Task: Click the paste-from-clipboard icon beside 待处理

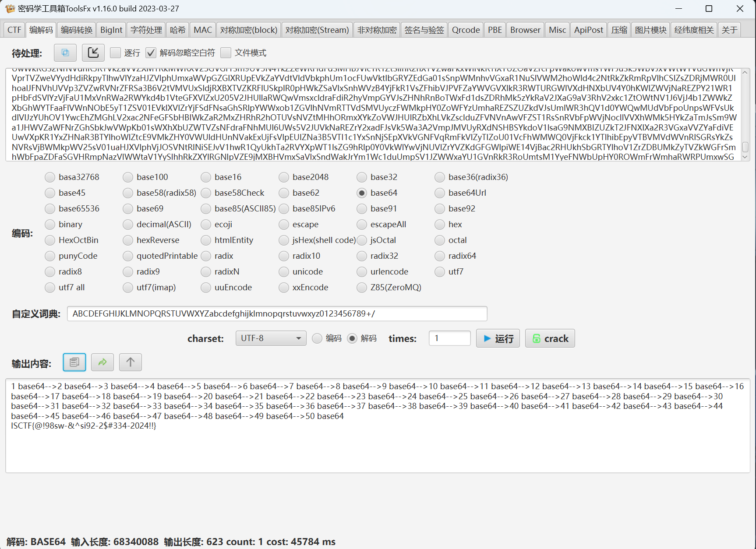Action: [65, 53]
